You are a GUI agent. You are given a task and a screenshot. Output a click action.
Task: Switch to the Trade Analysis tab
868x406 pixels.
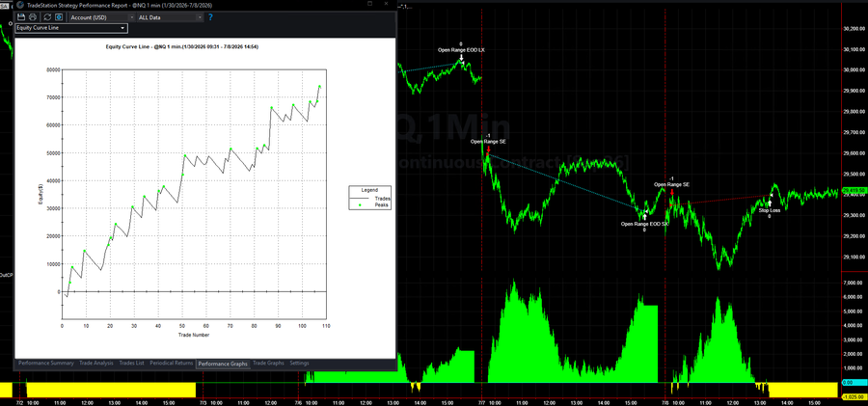95,364
